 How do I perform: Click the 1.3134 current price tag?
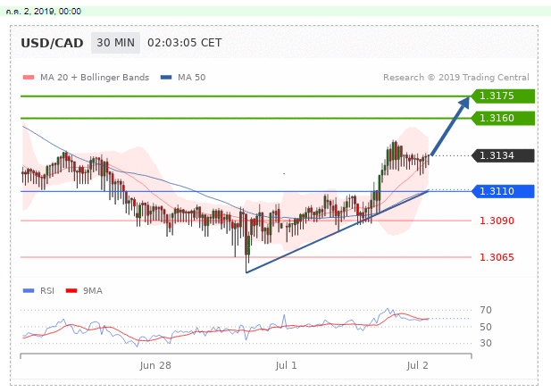pyautogui.click(x=503, y=155)
